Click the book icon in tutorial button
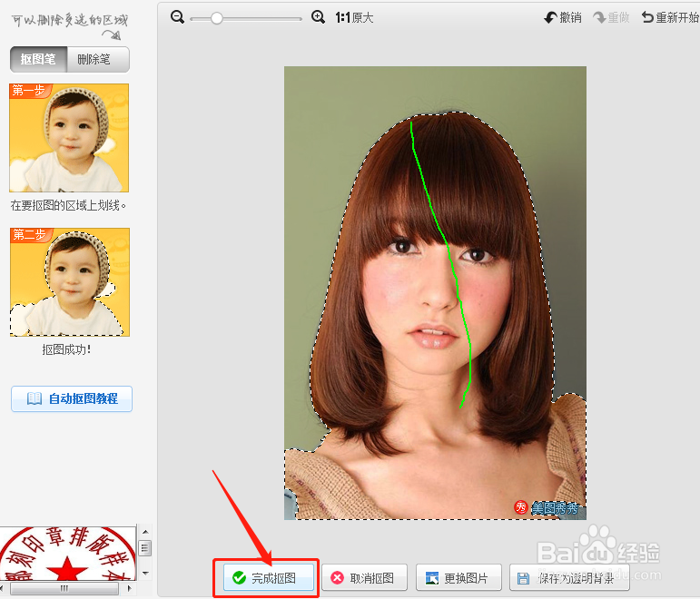The height and width of the screenshot is (599, 700). pyautogui.click(x=35, y=398)
